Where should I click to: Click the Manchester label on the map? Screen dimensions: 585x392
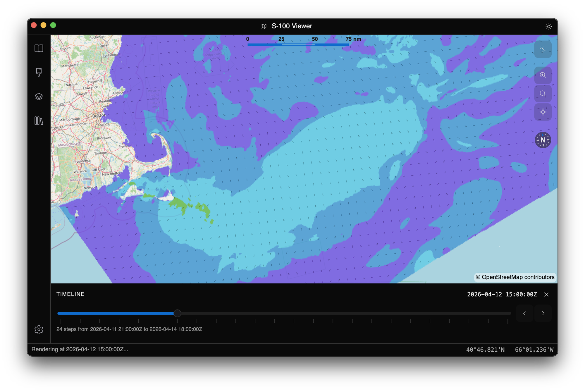(70, 66)
